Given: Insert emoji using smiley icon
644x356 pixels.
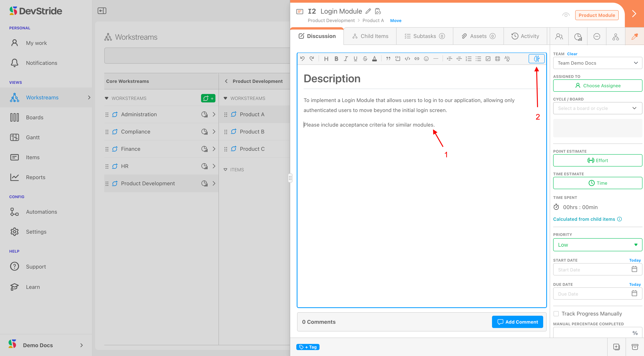Looking at the screenshot, I should 426,59.
